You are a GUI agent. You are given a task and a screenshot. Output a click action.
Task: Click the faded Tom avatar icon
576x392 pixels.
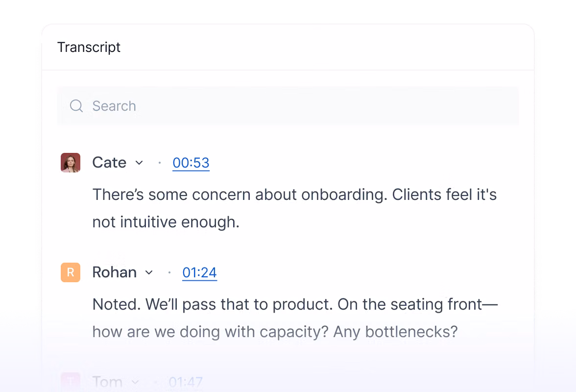click(x=71, y=381)
